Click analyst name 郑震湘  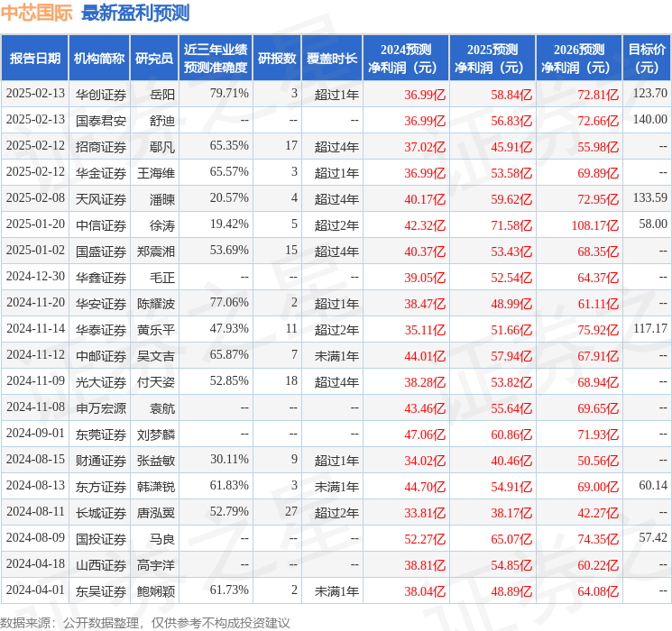(x=156, y=251)
